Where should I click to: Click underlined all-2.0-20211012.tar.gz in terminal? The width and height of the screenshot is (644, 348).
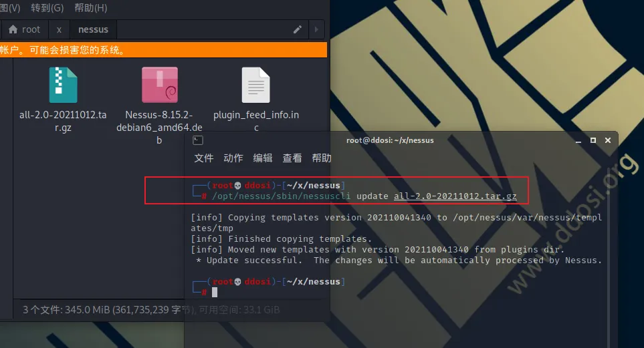coord(455,196)
